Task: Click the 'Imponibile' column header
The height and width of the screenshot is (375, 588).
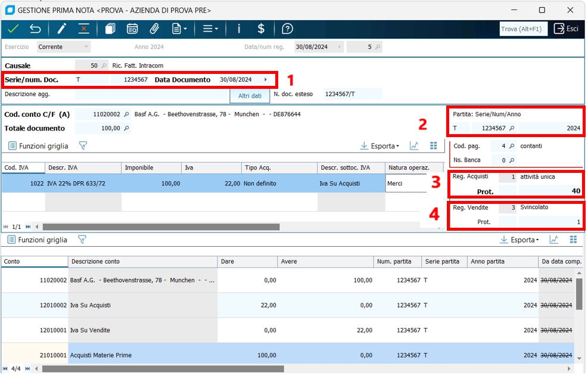Action: (x=152, y=168)
